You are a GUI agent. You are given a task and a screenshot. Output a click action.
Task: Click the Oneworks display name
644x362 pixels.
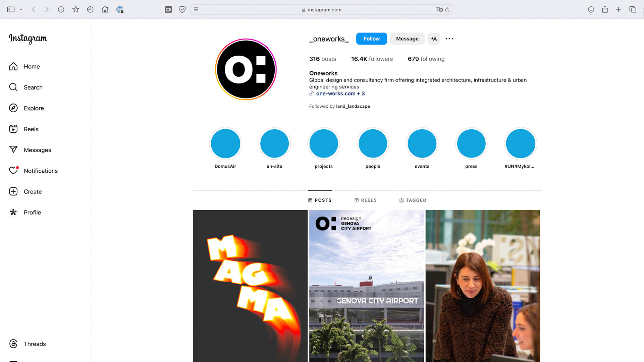tap(323, 73)
